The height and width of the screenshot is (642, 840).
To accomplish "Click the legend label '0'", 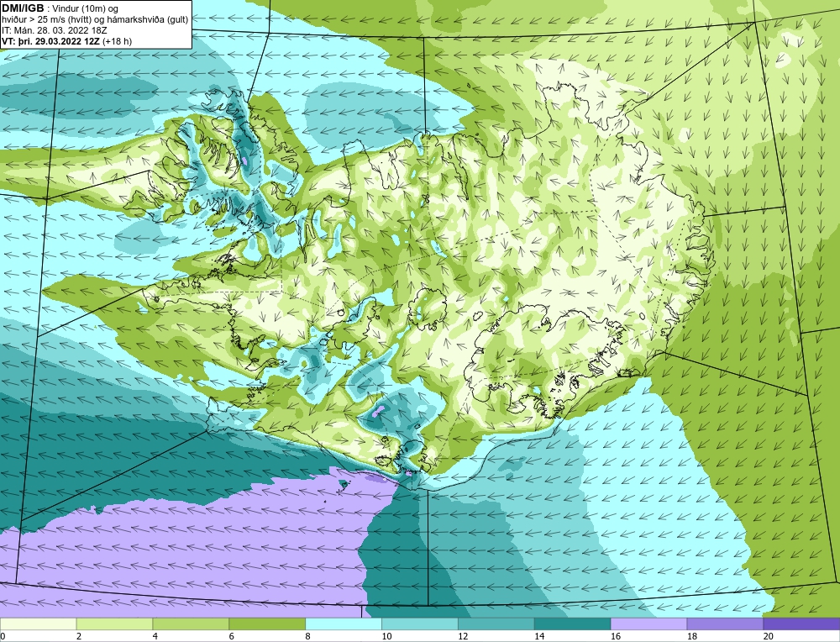I will pyautogui.click(x=3, y=636).
